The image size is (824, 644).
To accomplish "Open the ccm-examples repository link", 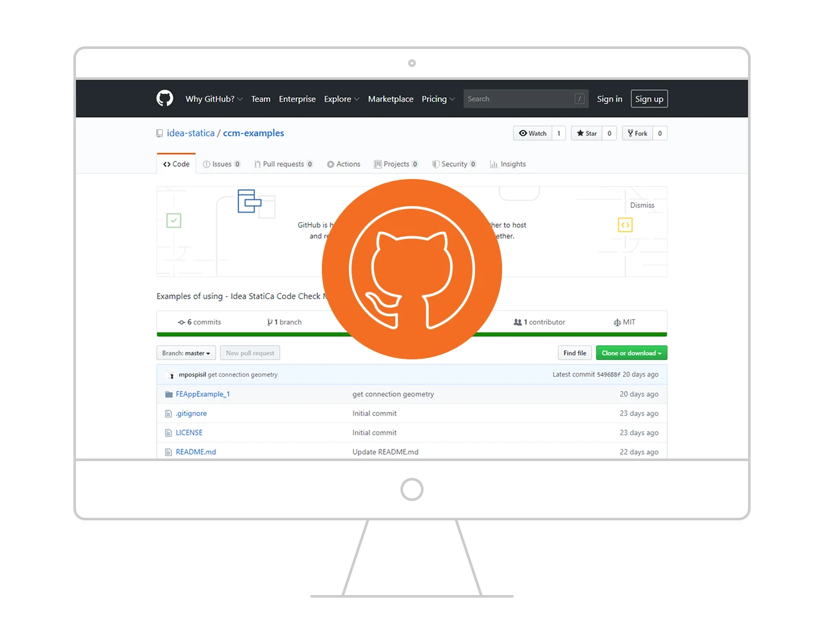I will coord(254,133).
